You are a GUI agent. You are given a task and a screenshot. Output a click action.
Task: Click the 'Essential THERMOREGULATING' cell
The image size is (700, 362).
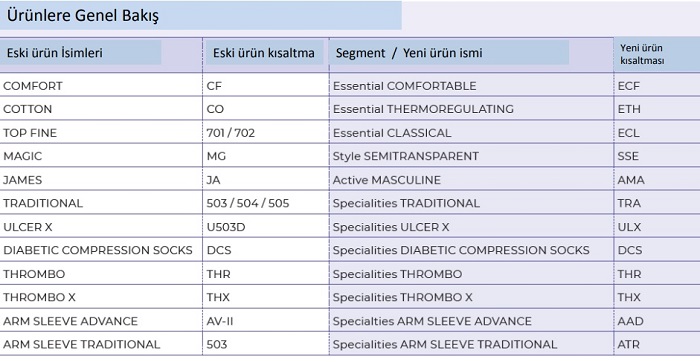[471, 109]
